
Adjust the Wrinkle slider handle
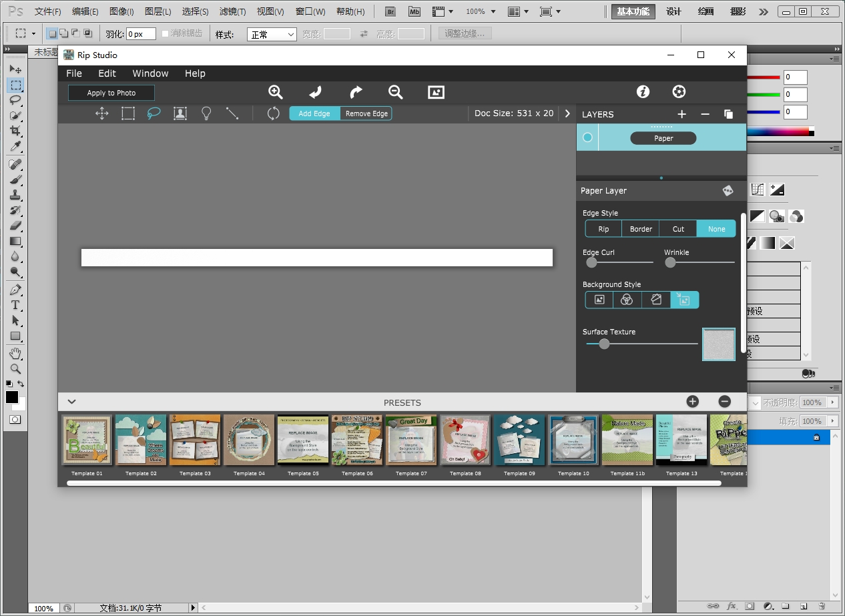(x=670, y=262)
